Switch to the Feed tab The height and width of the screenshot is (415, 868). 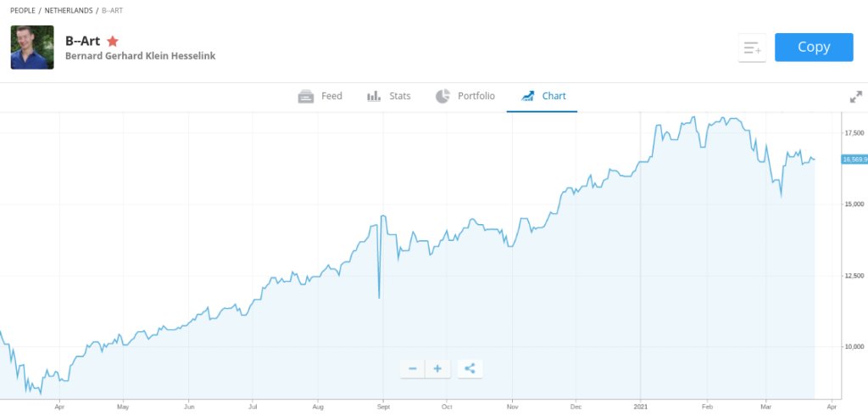(320, 96)
